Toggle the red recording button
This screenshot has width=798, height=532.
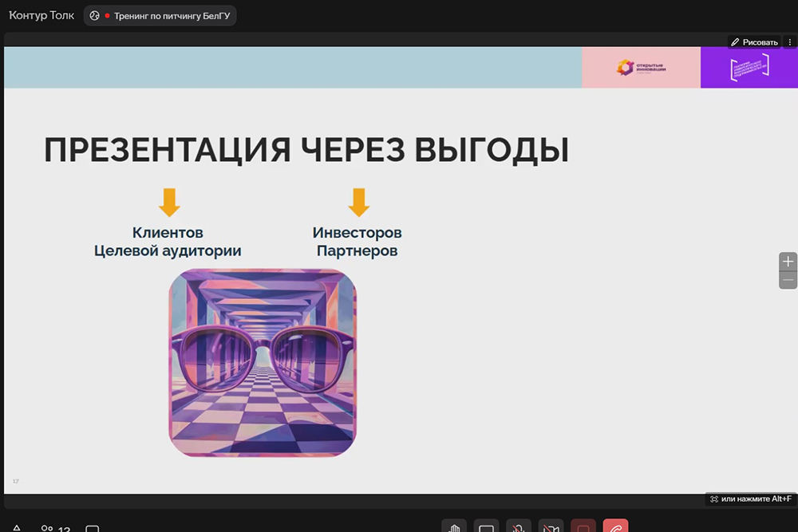tap(583, 527)
